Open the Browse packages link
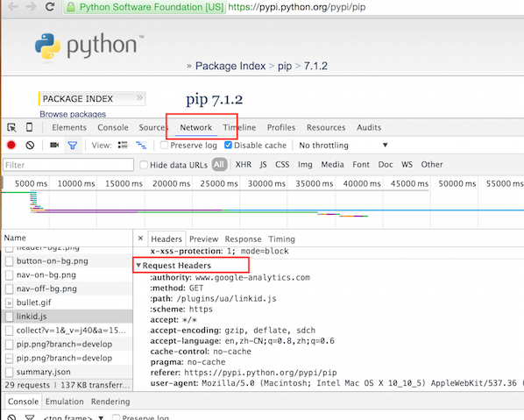Screen dimensions: 524x420 (x=73, y=114)
